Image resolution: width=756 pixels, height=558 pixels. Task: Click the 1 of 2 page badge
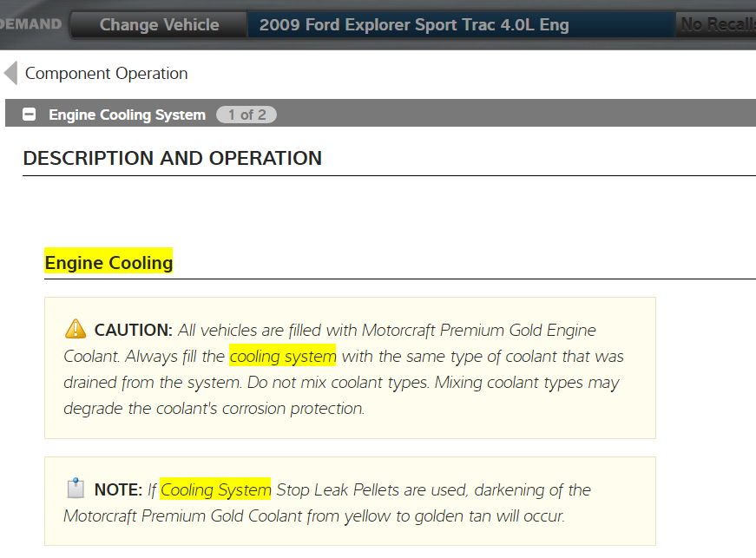click(x=247, y=115)
